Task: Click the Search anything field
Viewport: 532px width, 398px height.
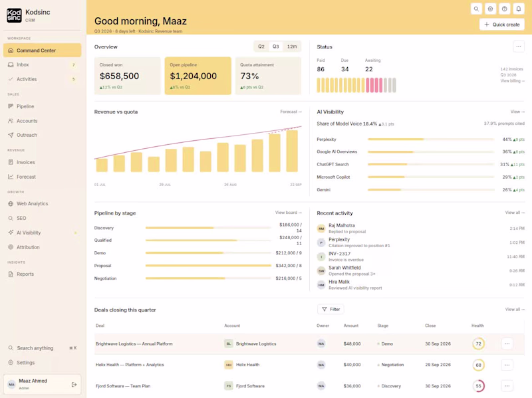Action: pos(42,348)
